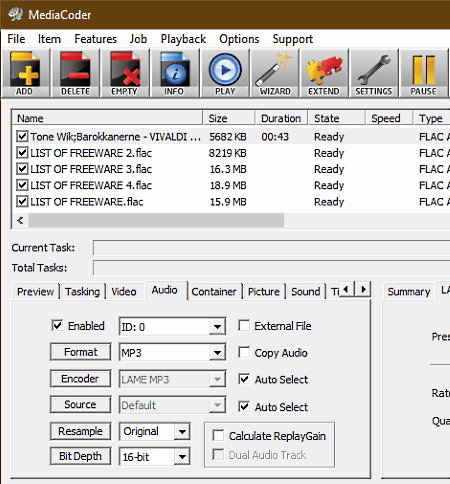450x484 pixels.
Task: Uncheck the Tone Wik;Barokkanerne file checkbox
Action: click(22, 136)
